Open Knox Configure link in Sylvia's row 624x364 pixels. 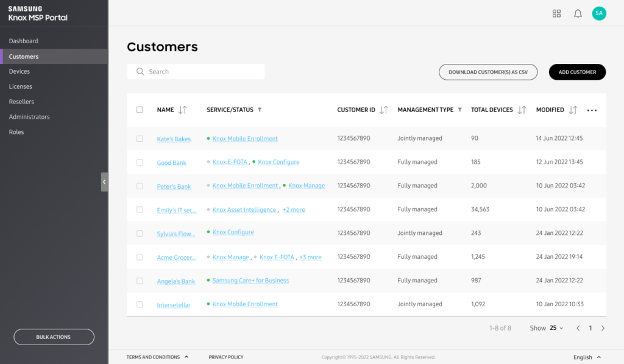233,232
